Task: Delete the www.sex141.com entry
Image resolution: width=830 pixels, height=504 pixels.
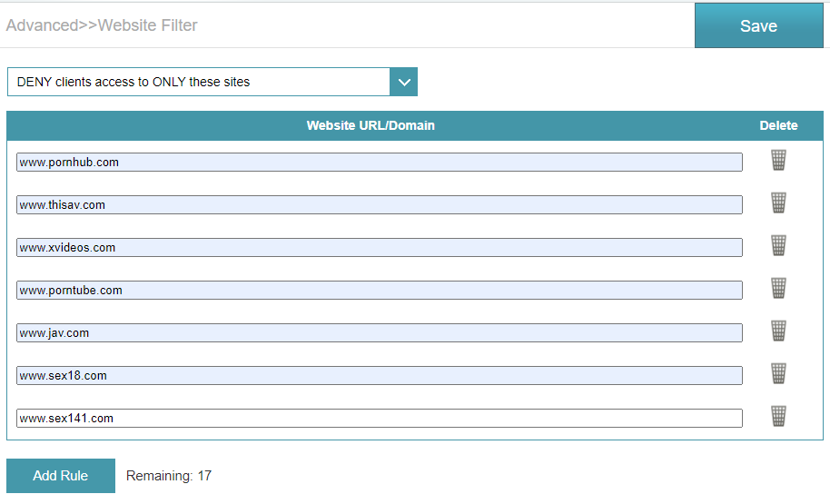Action: [x=778, y=416]
